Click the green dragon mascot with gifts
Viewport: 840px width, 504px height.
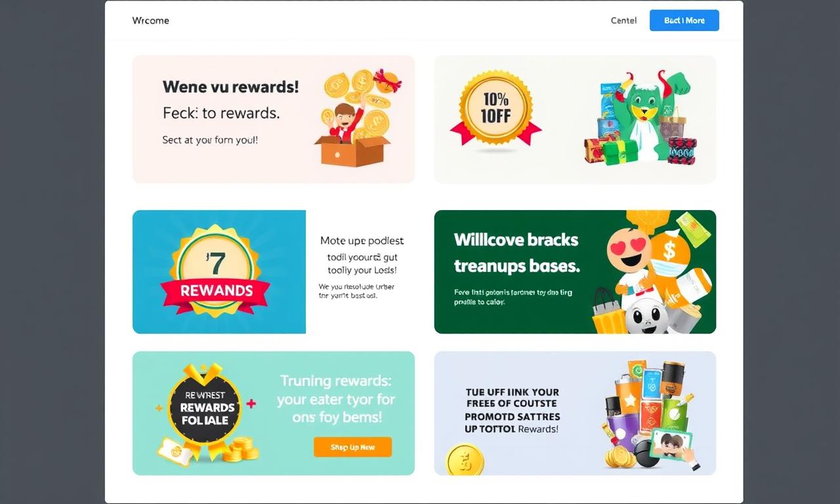click(640, 117)
